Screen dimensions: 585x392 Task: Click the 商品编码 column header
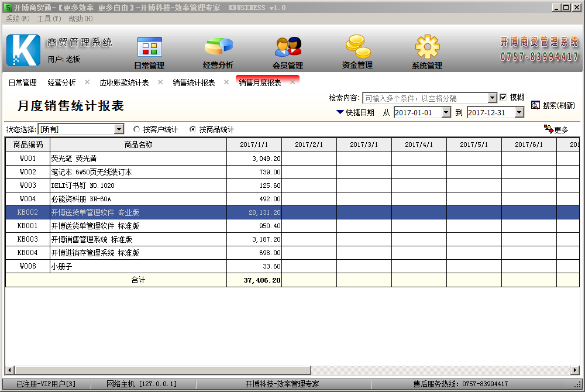pos(28,145)
